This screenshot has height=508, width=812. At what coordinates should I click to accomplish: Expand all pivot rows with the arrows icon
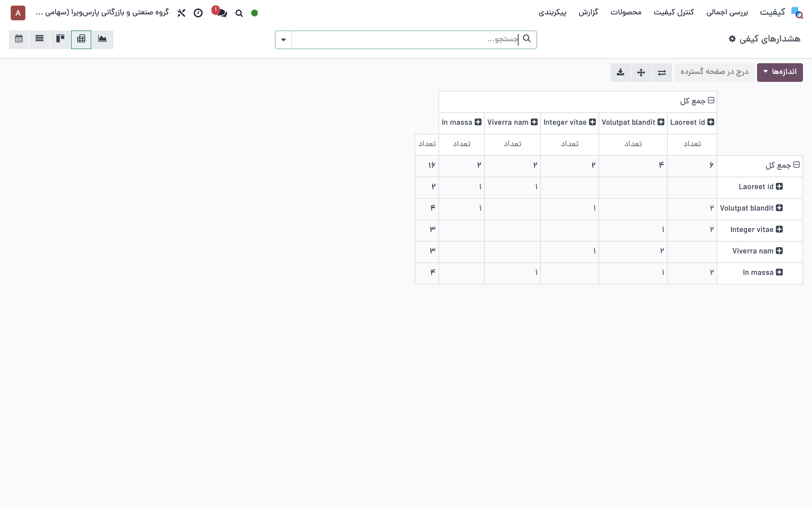point(641,72)
